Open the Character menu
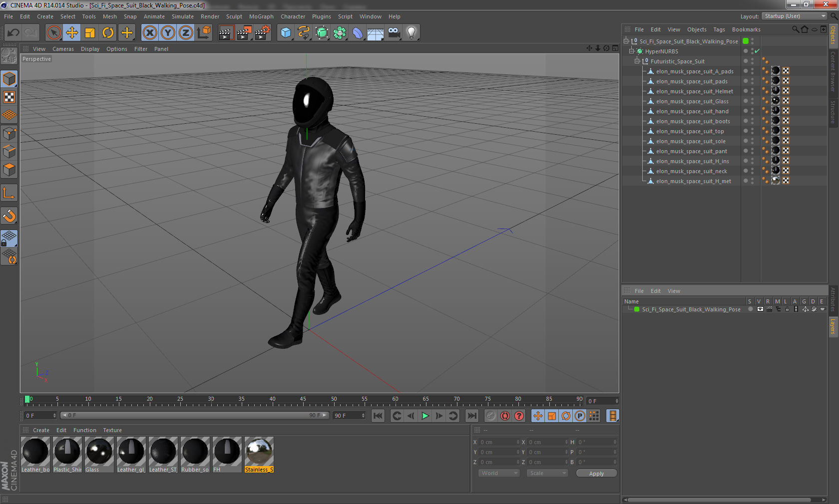 293,16
